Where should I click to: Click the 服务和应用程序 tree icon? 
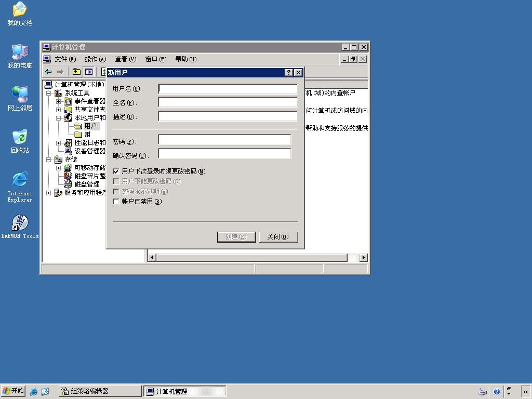[x=58, y=192]
